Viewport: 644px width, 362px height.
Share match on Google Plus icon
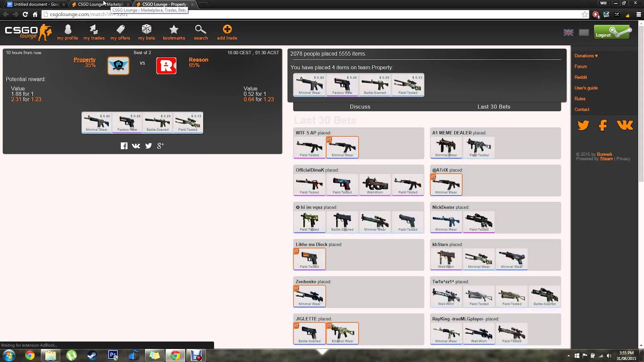[160, 146]
